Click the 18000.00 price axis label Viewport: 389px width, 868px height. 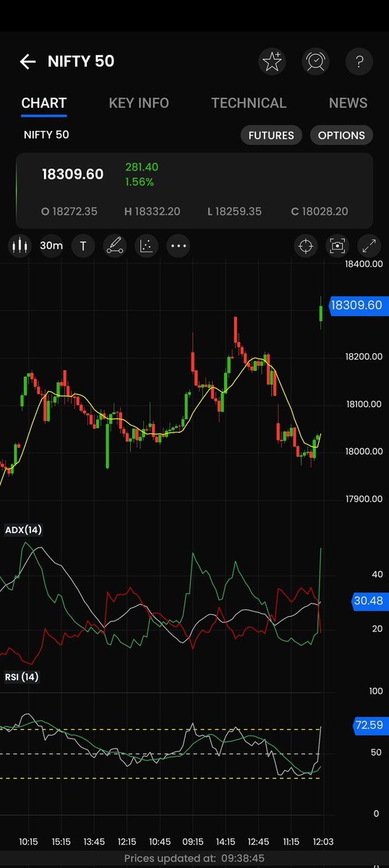tap(364, 451)
